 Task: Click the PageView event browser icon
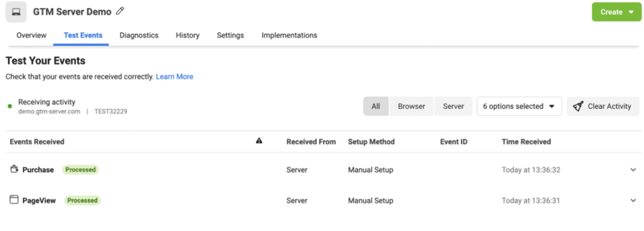pyautogui.click(x=14, y=200)
